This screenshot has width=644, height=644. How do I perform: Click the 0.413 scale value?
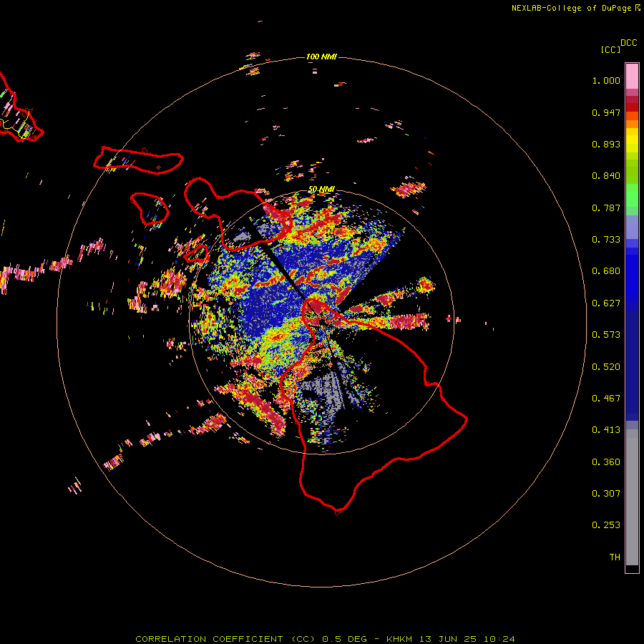coord(606,430)
